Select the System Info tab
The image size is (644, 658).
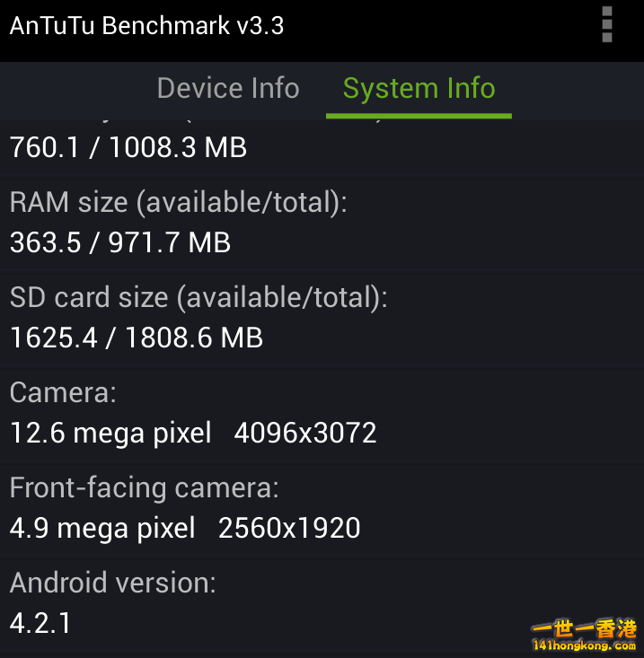click(x=419, y=89)
